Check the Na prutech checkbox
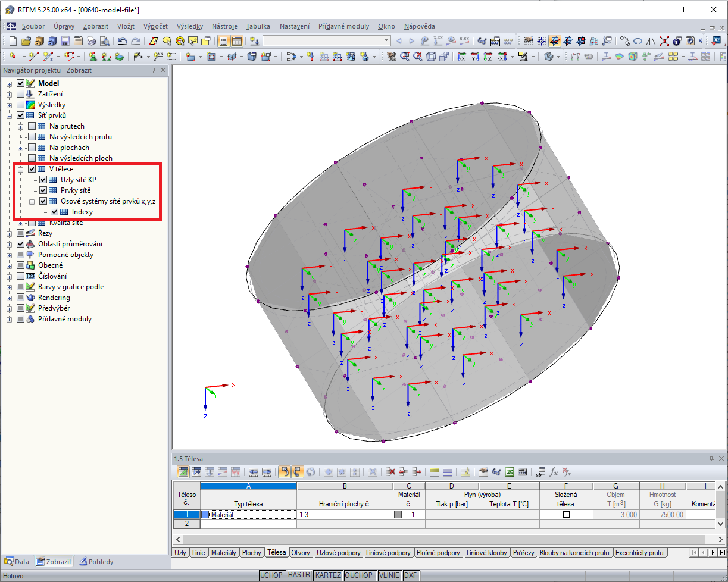The width and height of the screenshot is (728, 582). tap(32, 126)
